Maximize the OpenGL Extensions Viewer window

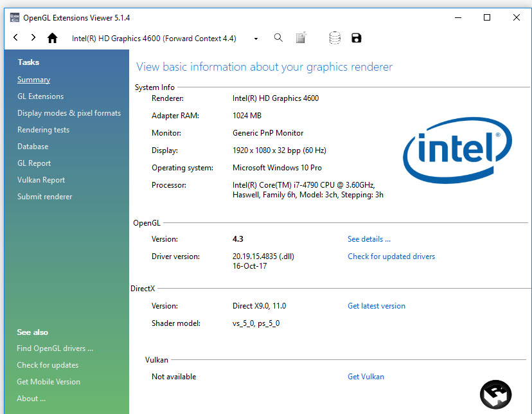487,17
